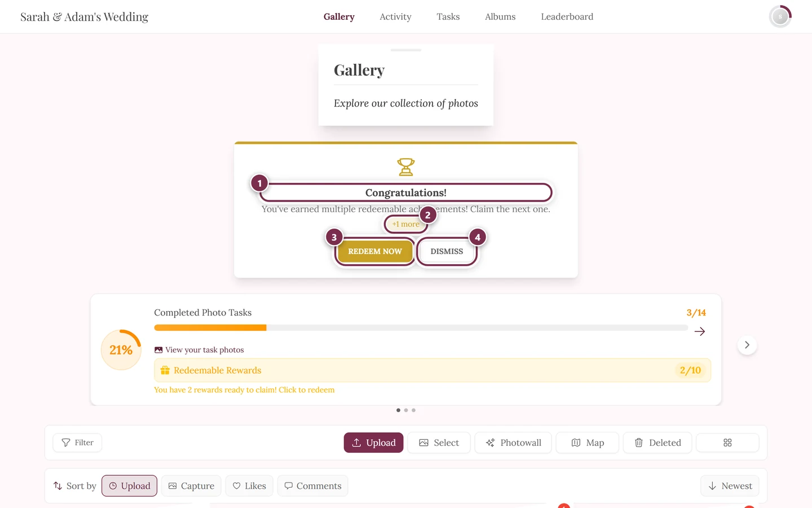Toggle sort by Likes
812x508 pixels.
point(249,485)
